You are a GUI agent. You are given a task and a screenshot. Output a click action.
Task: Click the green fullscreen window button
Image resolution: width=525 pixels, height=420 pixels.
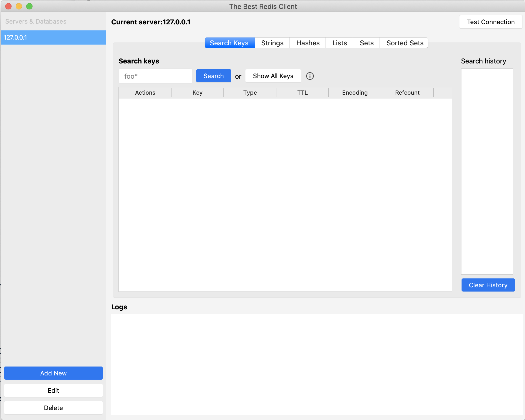(x=29, y=6)
